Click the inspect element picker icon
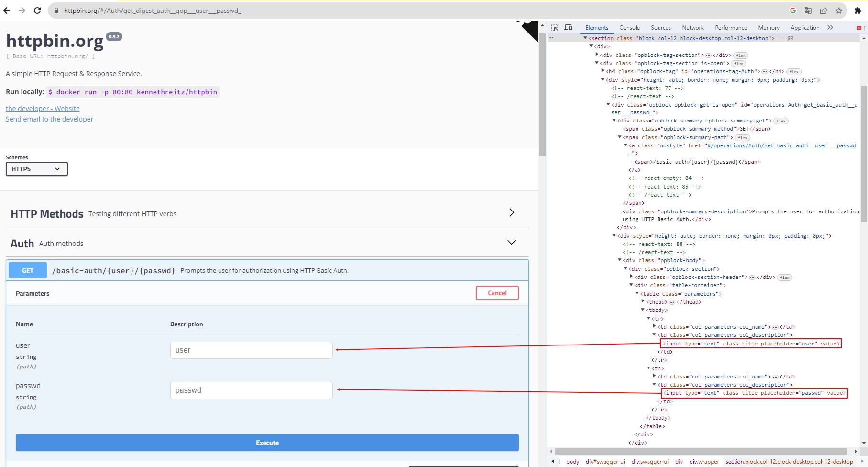 click(555, 28)
